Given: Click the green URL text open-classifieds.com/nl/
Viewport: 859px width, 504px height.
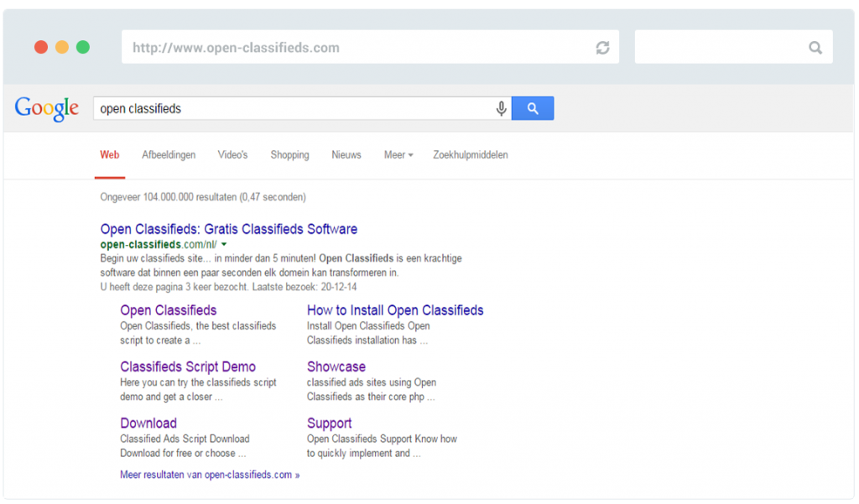Looking at the screenshot, I should 159,244.
